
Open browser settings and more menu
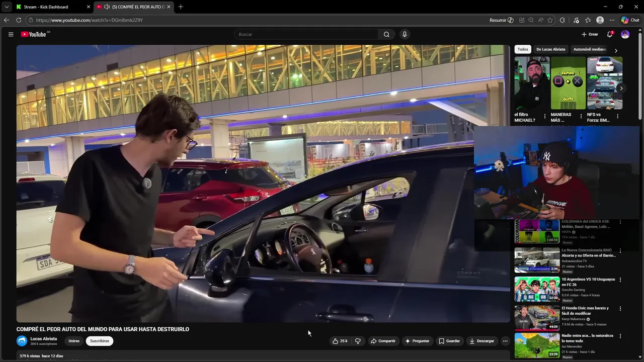612,20
